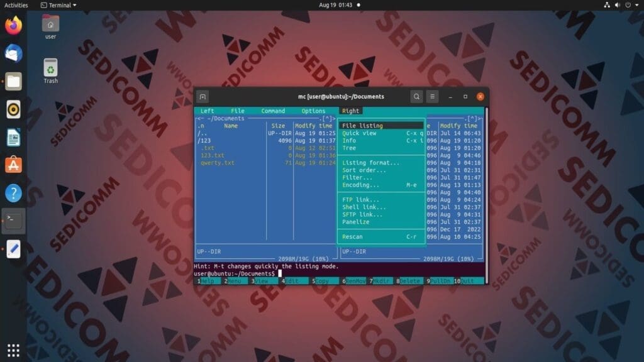Click the left panel .[^]> history control
The height and width of the screenshot is (362, 644).
tap(327, 119)
